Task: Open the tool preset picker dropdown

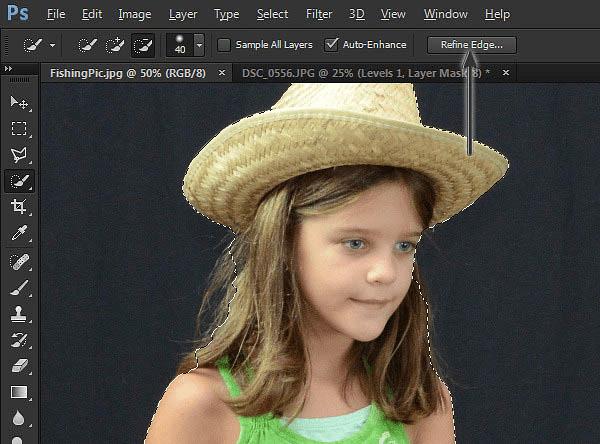Action: pos(52,45)
